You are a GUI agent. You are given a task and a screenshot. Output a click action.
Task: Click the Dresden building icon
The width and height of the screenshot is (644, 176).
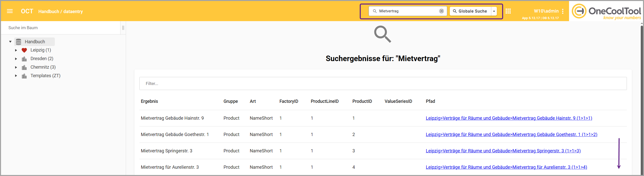coord(24,59)
